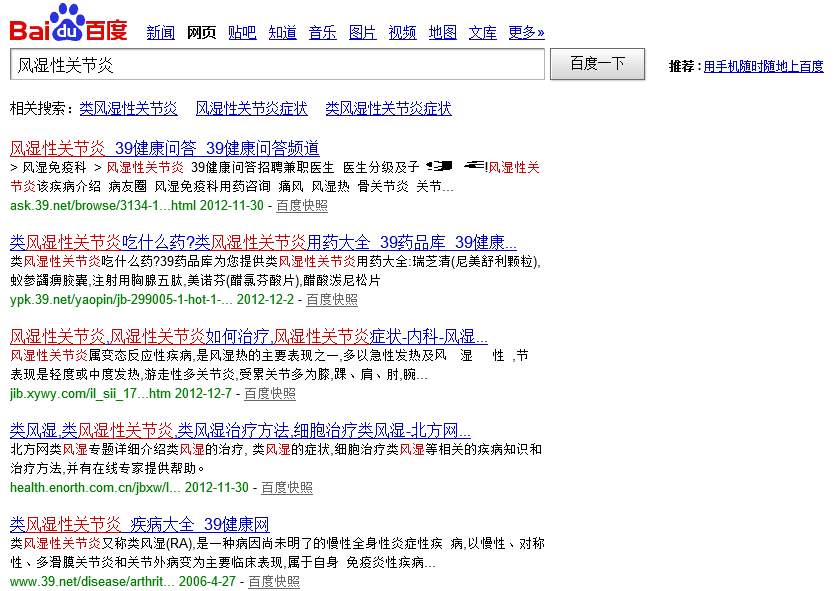Open the 北方网 类风湿 treatment result
The image size is (837, 591).
[240, 430]
